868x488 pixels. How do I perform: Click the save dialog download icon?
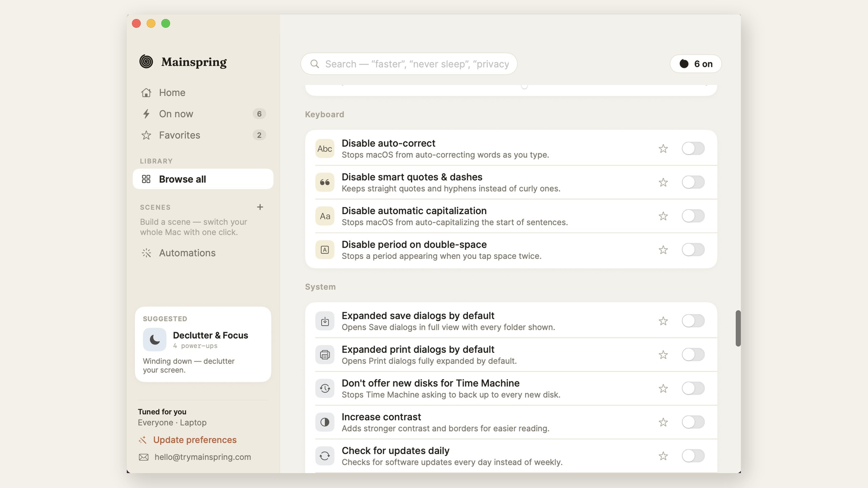(325, 321)
